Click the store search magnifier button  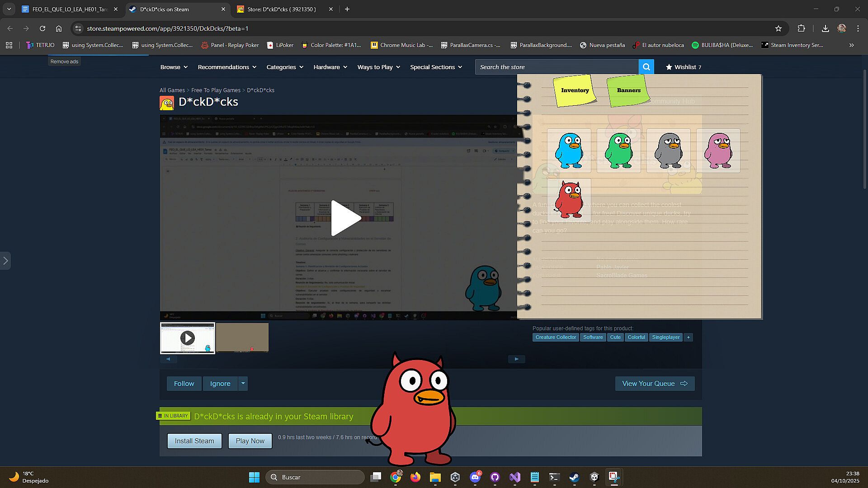pyautogui.click(x=646, y=67)
